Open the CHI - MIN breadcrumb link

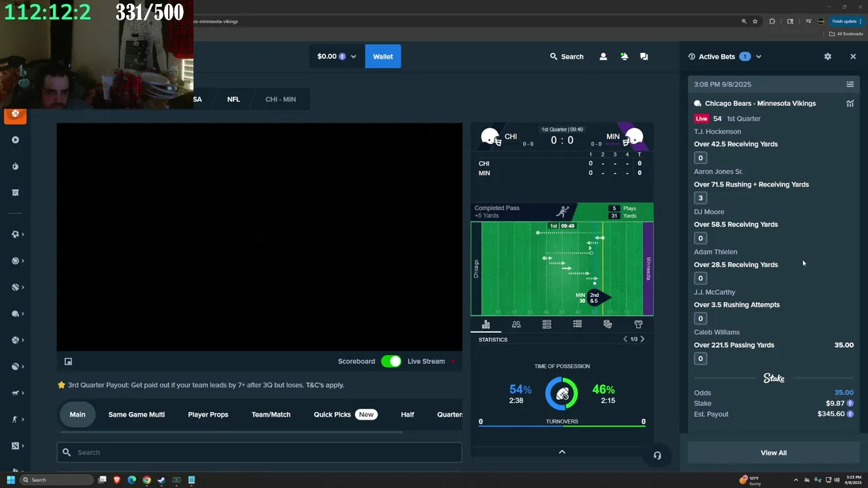click(x=280, y=99)
